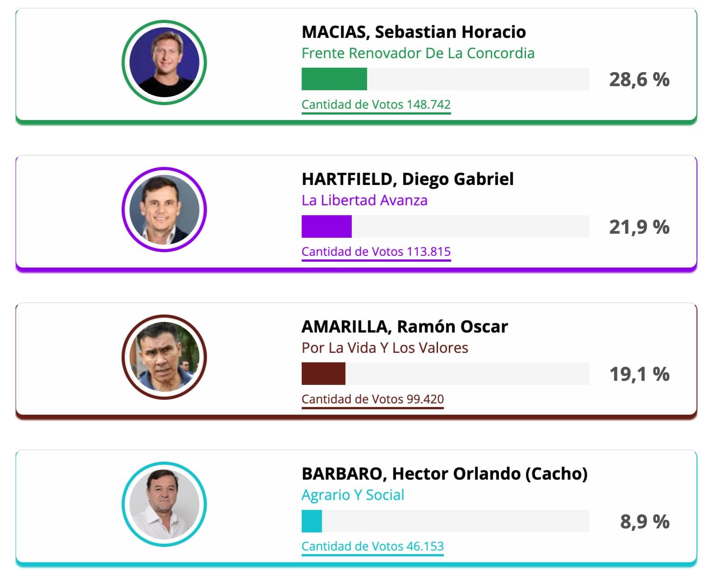Open Cantidad de Votos 46.153 link
This screenshot has height=588, width=720.
(373, 546)
